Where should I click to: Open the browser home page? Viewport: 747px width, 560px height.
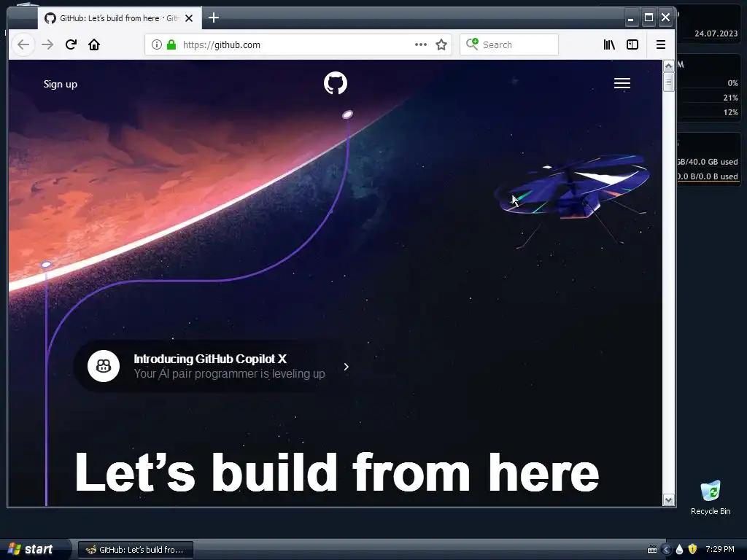(94, 44)
